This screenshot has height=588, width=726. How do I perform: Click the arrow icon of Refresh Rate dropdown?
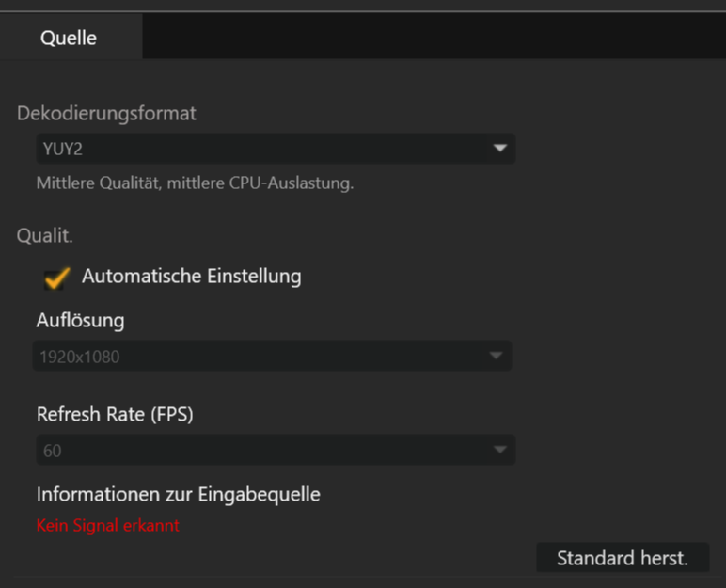[x=500, y=451]
